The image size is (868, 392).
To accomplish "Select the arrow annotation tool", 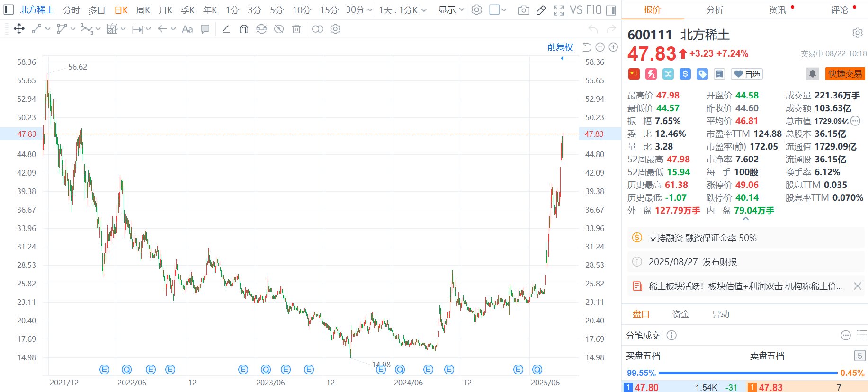I will coord(162,29).
